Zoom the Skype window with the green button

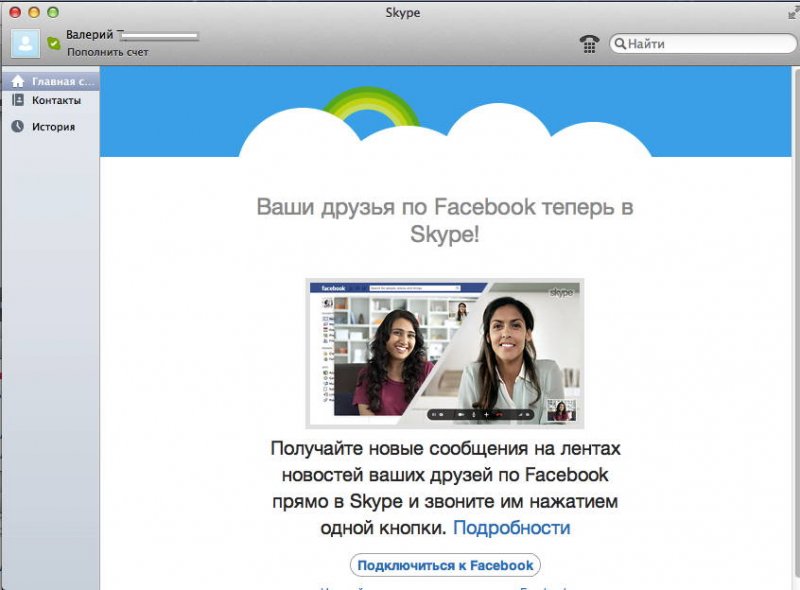[x=53, y=12]
